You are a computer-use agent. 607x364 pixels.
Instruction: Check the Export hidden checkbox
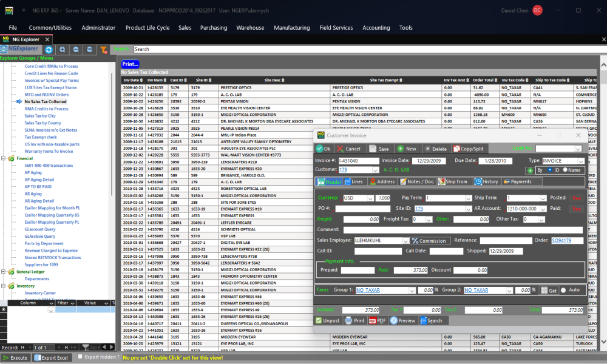80,357
